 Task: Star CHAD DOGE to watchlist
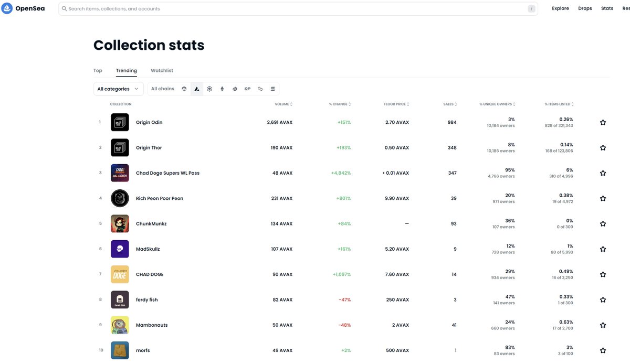[603, 274]
